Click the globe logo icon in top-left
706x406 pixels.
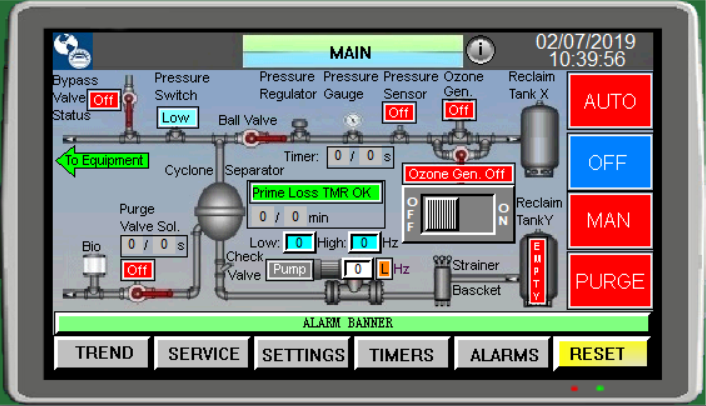(x=73, y=50)
